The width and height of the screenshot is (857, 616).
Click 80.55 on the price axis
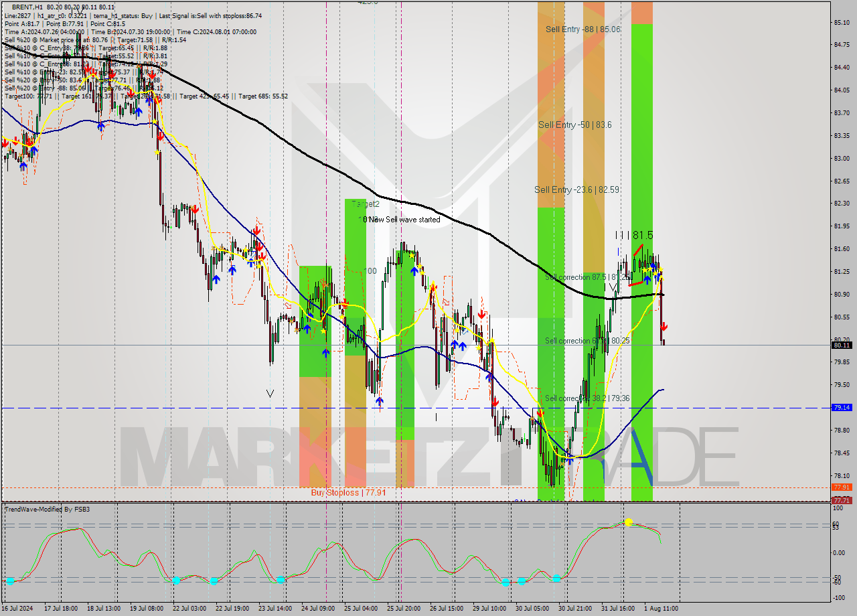pyautogui.click(x=842, y=317)
